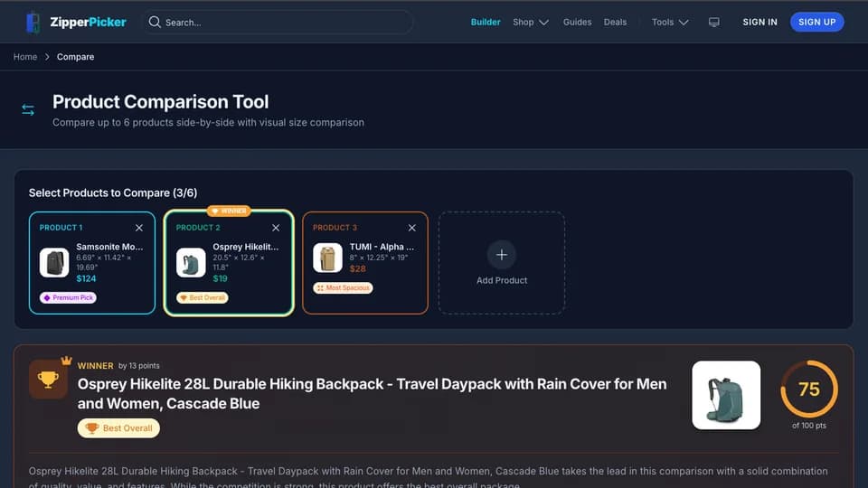Screen dimensions: 868x488
Task: Click the PRODUCT 1 label
Action: tap(61, 228)
